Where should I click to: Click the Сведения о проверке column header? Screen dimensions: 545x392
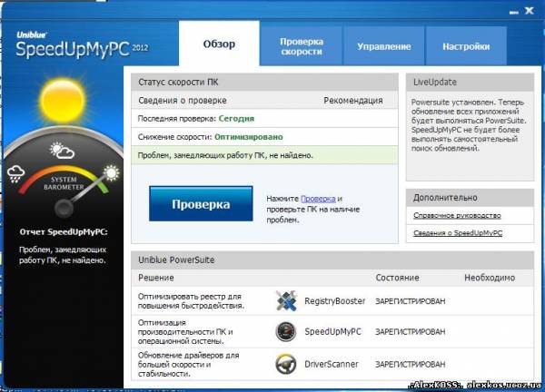coord(183,101)
